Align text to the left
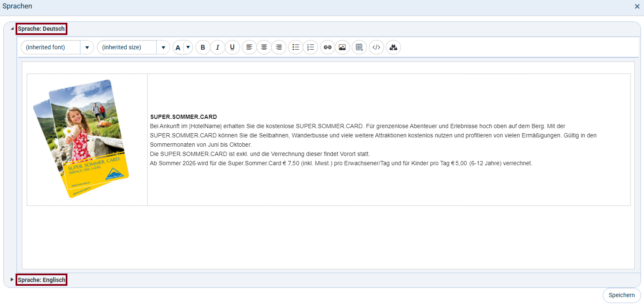Viewport: 644px width, 306px height. pos(249,47)
